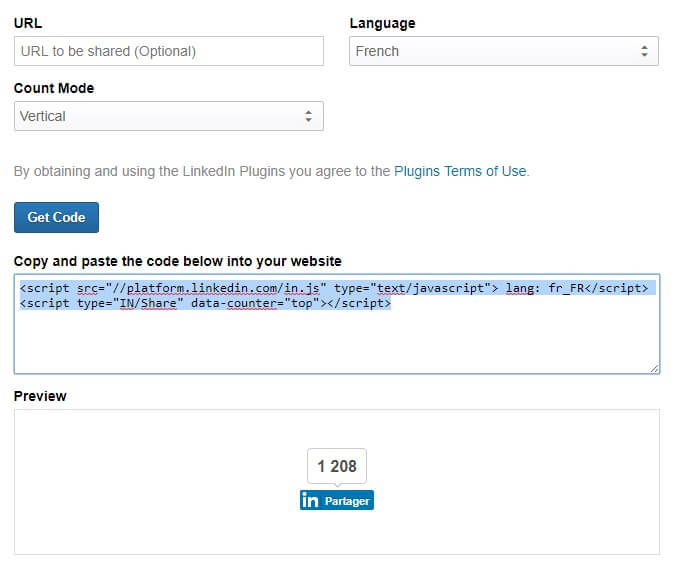Viewport: 675px width, 574px height.
Task: Click the IN/Share script line in code box
Action: pos(205,304)
